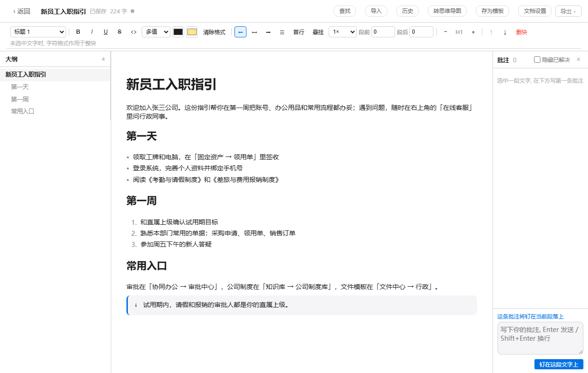Close the 批注 panel

tap(578, 60)
